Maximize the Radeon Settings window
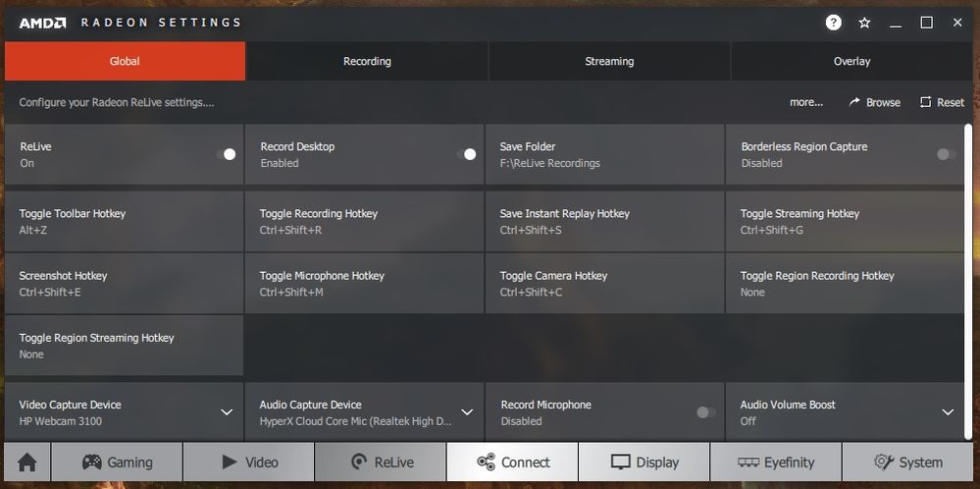Image resolution: width=980 pixels, height=489 pixels. [x=927, y=24]
